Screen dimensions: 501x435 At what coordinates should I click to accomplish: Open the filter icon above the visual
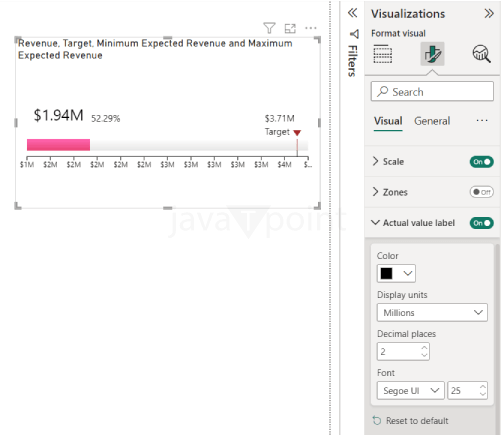click(269, 28)
